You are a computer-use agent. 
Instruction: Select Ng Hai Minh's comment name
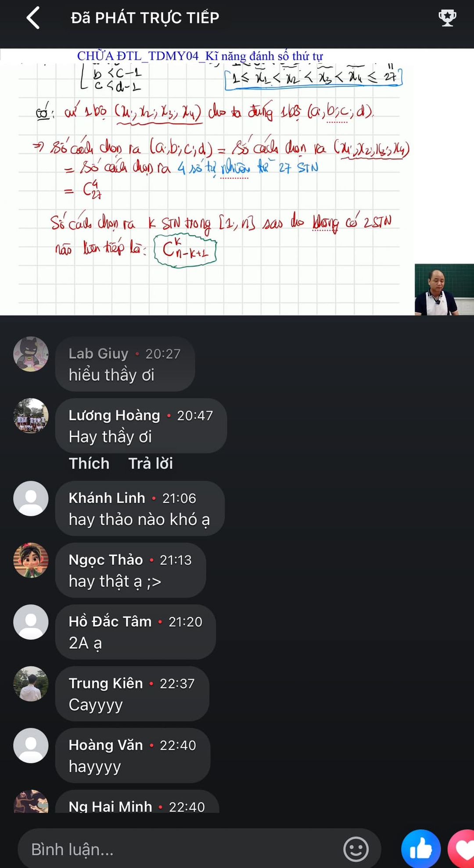[x=111, y=807]
